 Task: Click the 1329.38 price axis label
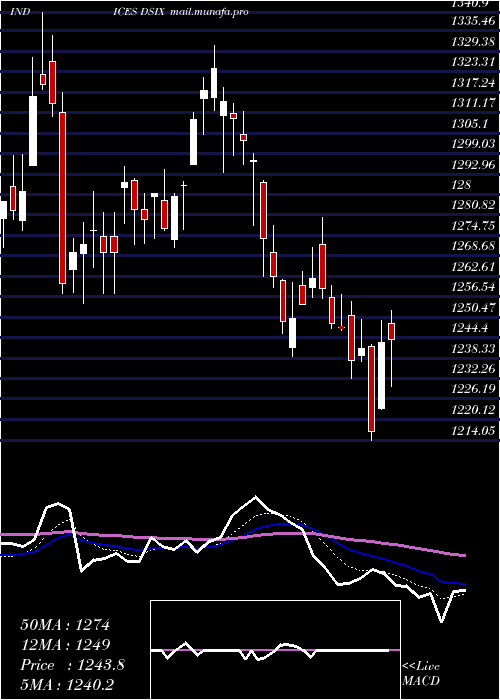tap(474, 42)
